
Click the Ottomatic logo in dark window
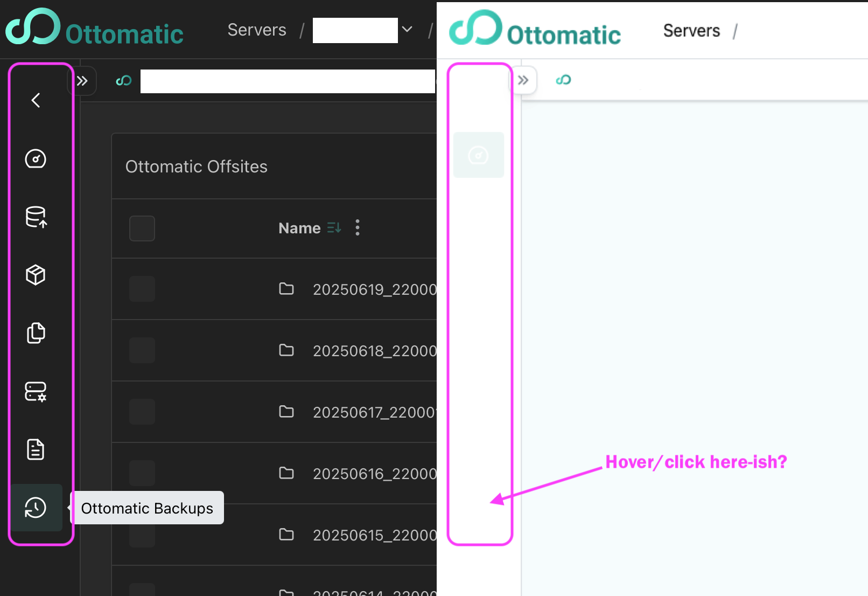point(95,27)
